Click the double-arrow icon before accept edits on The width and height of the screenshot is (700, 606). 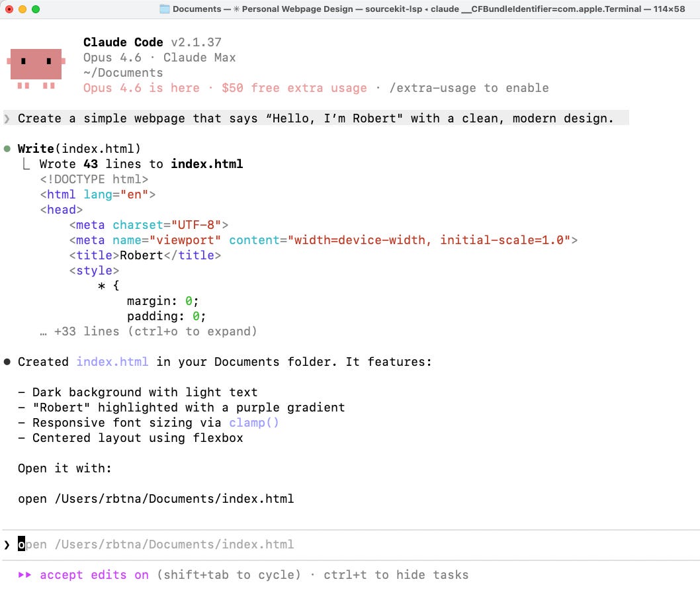24,575
